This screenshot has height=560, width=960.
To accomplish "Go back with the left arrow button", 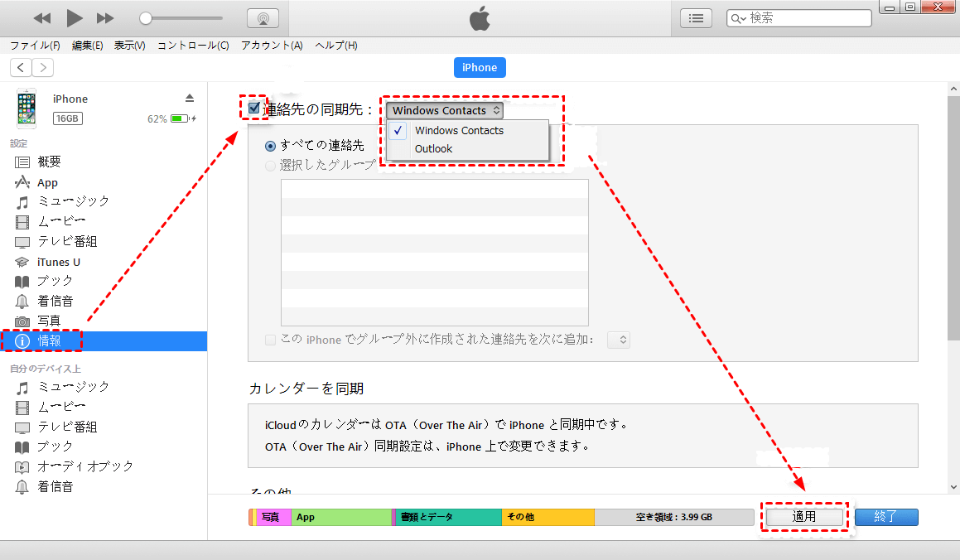I will coord(21,68).
